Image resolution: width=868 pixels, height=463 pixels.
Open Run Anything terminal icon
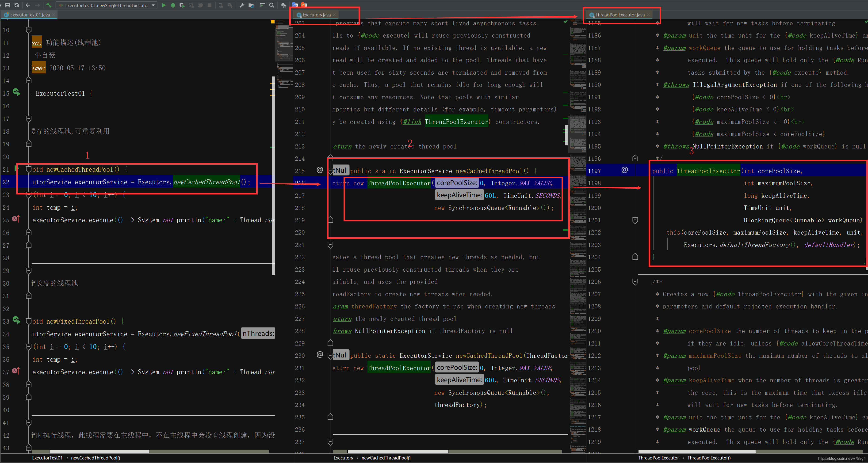point(263,5)
